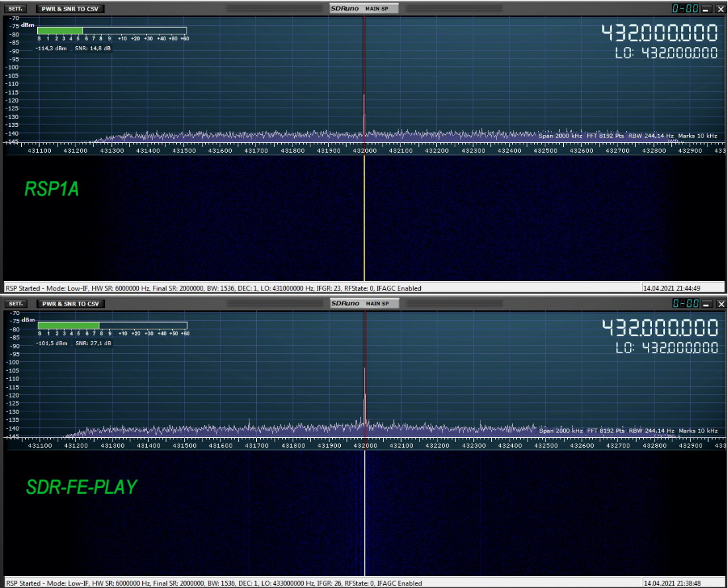Minimize the SDR-FE-PLAY SDRuno window
728x588 pixels.
(x=707, y=304)
